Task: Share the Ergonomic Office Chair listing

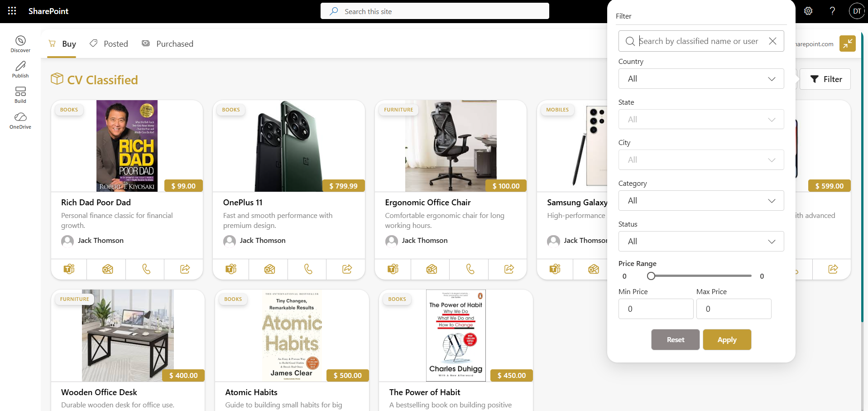Action: coord(509,269)
